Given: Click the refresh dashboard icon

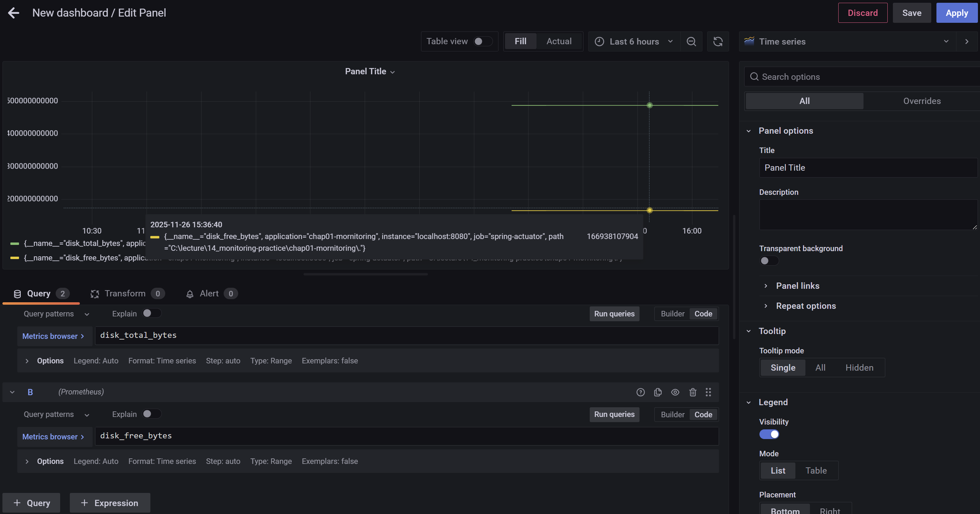Looking at the screenshot, I should 718,41.
